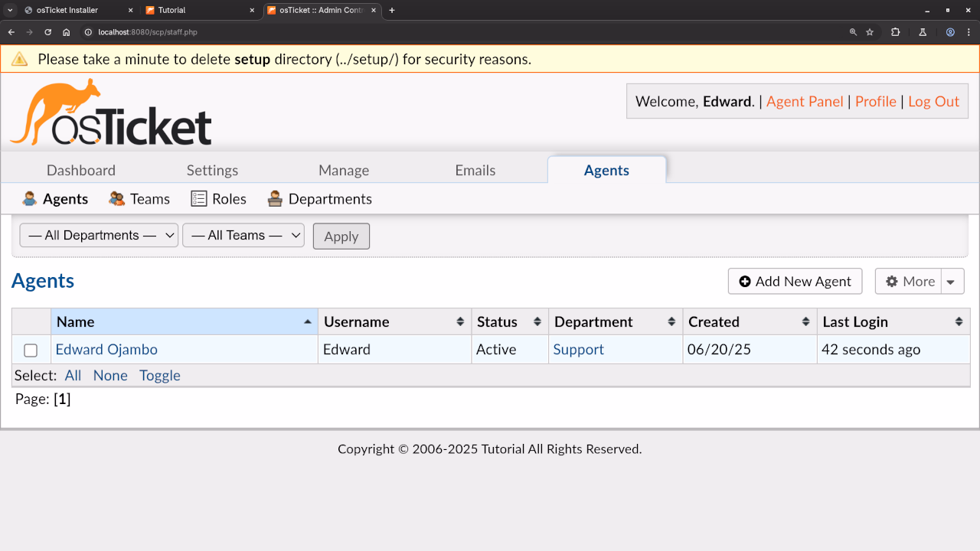Open the All Departments dropdown

99,236
